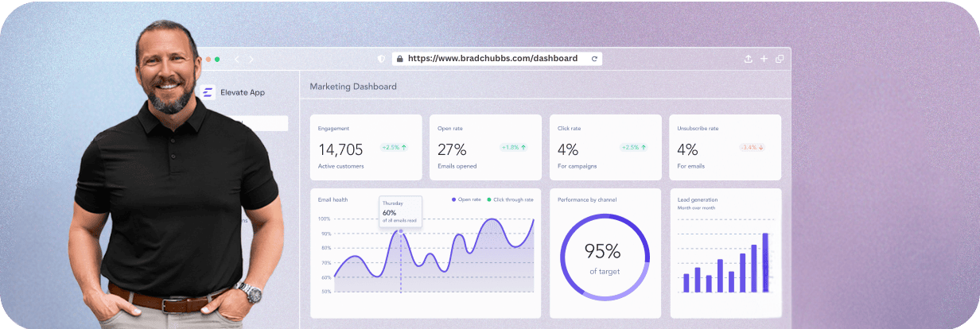The width and height of the screenshot is (980, 329).
Task: Toggle the Click through rate legend series
Action: pos(510,199)
